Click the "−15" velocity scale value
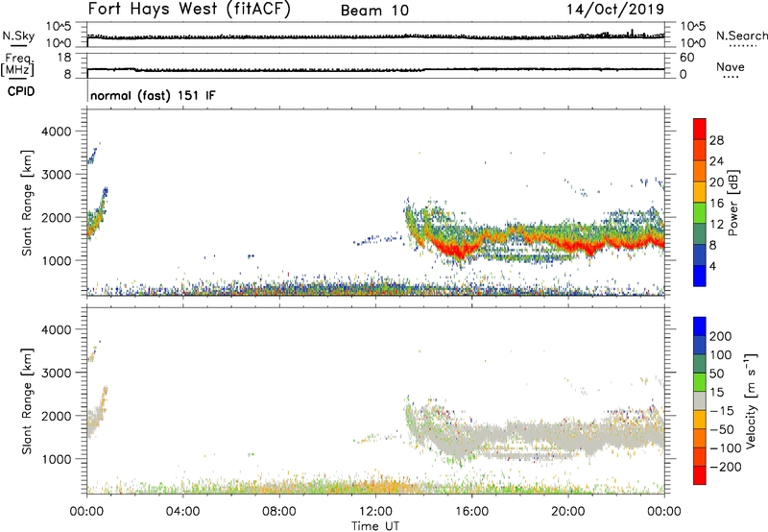 coord(722,411)
